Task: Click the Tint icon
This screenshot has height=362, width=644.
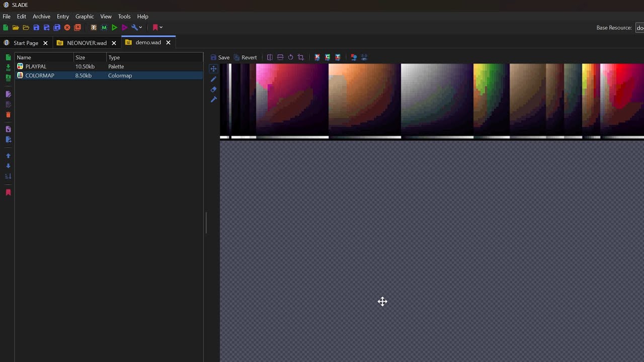Action: click(338, 57)
